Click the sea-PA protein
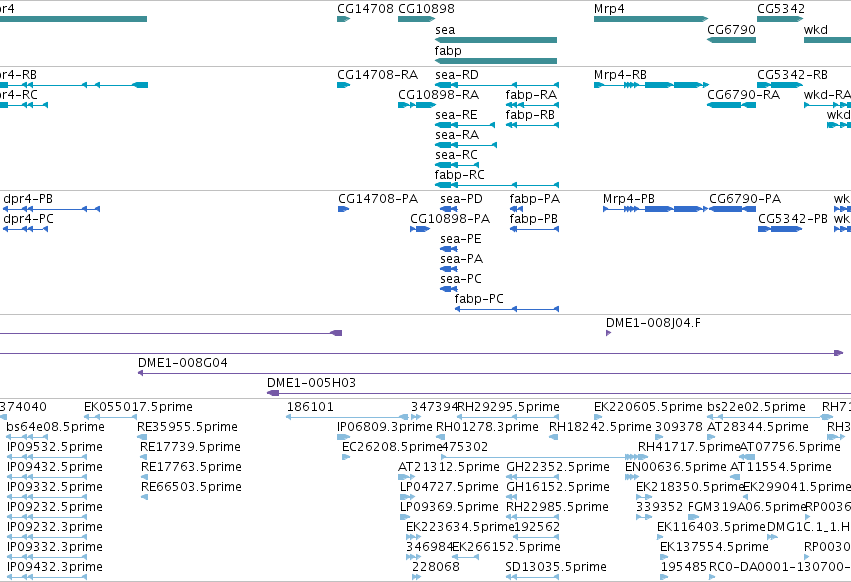 tap(448, 269)
